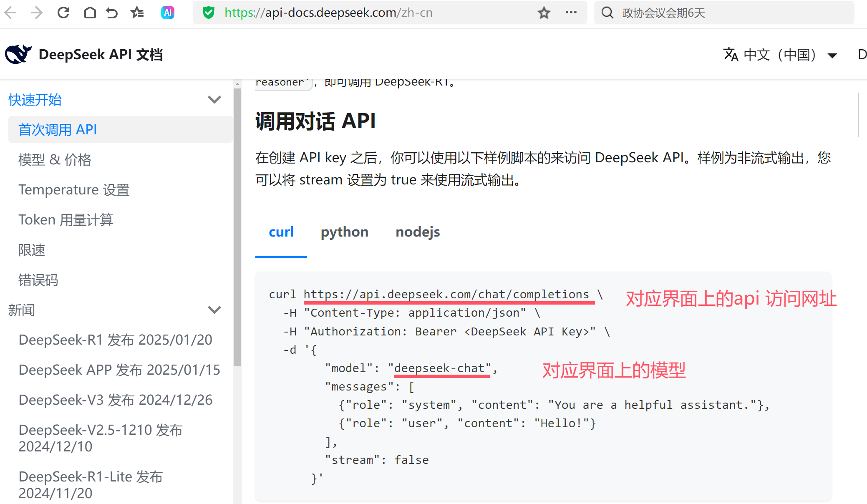
Task: Open the AI assistant toolbar icon
Action: coord(167,13)
